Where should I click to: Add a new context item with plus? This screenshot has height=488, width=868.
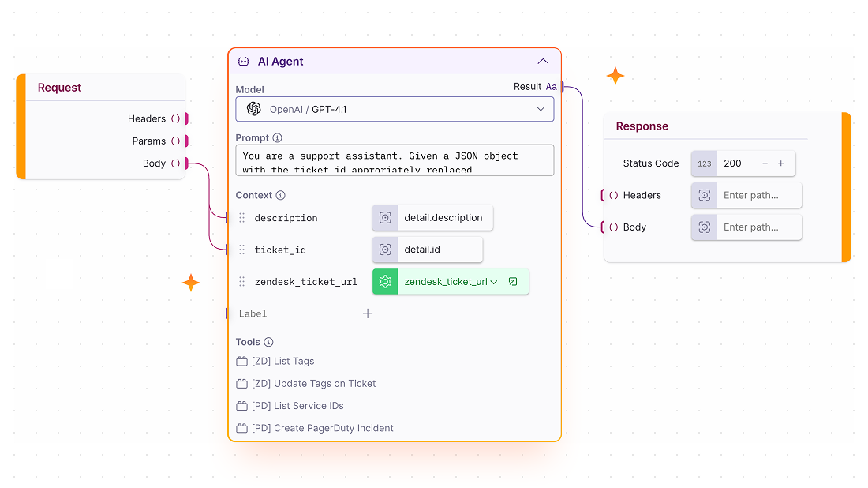[368, 313]
